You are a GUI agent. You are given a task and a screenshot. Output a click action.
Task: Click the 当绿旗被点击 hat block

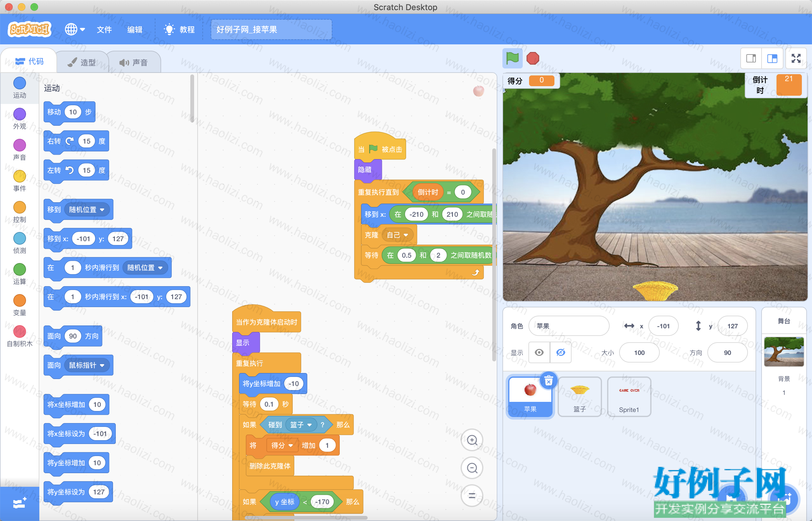pos(380,147)
